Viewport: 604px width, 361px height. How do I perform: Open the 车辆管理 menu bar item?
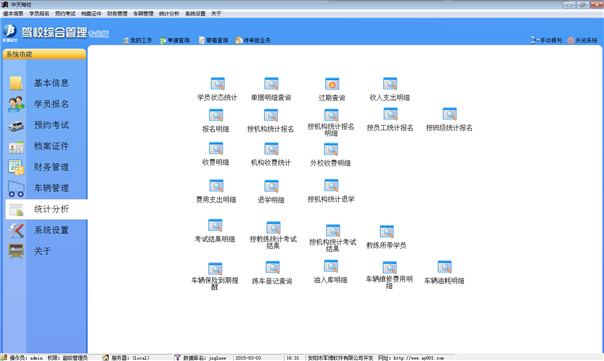click(143, 13)
